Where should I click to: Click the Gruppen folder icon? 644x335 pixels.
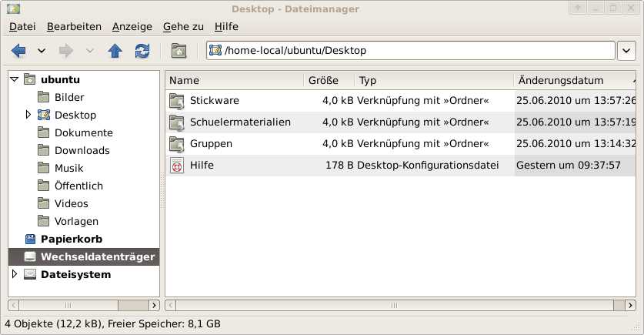[177, 144]
